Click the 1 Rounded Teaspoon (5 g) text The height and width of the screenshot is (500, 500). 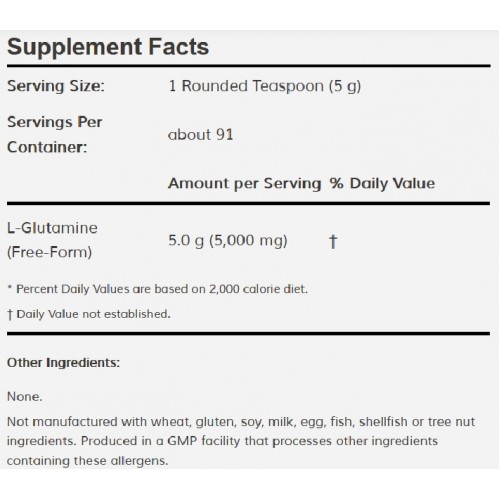[265, 86]
